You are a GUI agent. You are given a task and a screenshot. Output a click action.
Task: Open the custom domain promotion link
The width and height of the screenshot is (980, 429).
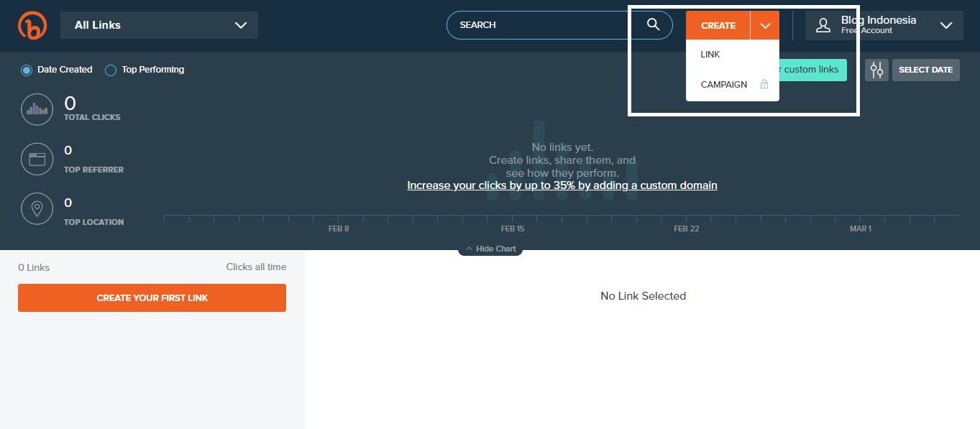(562, 185)
